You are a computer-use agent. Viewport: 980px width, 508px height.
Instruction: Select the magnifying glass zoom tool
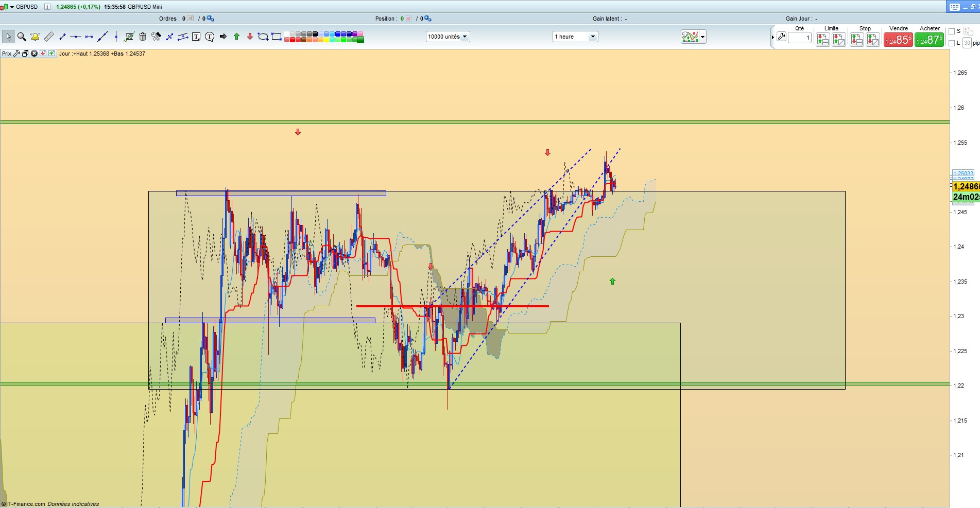point(22,37)
